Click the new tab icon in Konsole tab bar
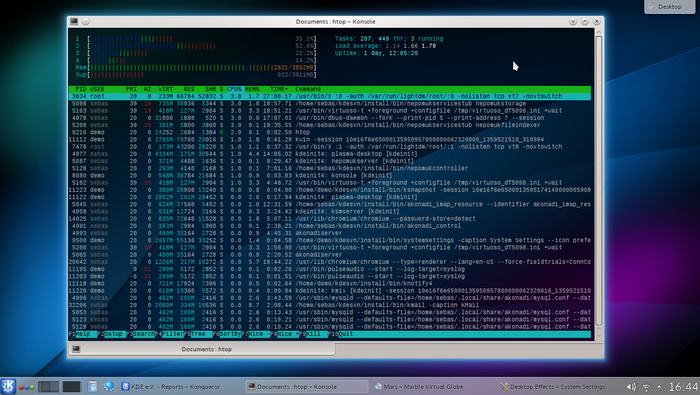The image size is (700, 395). click(x=76, y=349)
